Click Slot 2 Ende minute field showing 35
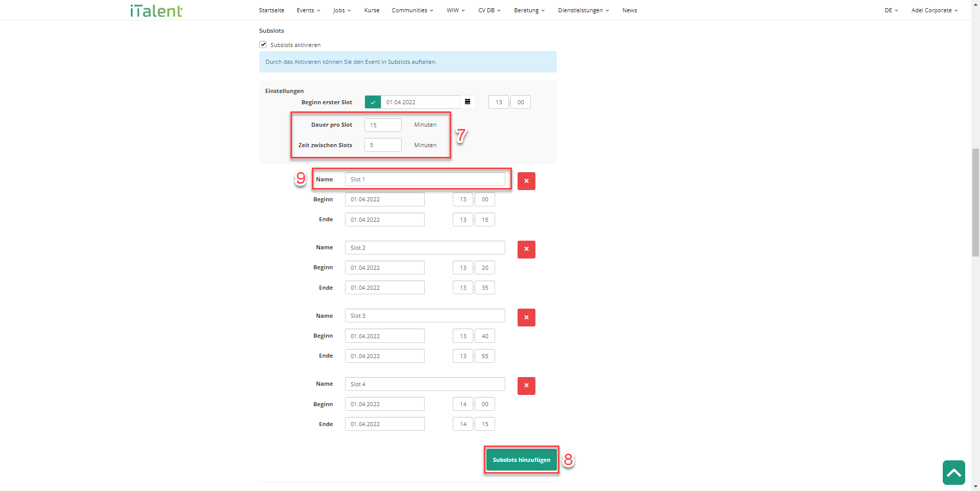This screenshot has width=980, height=491. (x=485, y=288)
